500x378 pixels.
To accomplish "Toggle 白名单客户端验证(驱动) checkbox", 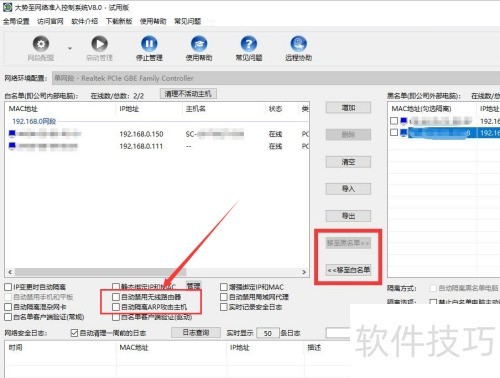I will (x=116, y=317).
